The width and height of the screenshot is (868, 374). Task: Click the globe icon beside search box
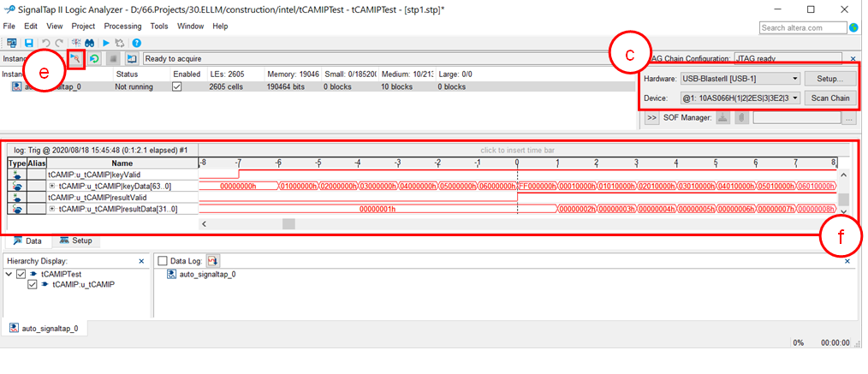coord(853,27)
